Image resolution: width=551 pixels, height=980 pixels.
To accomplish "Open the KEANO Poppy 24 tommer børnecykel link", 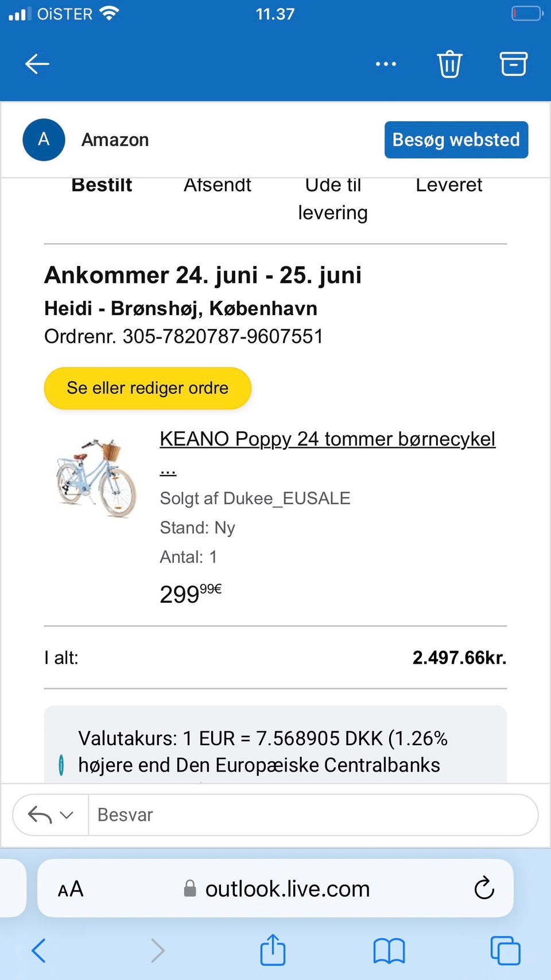I will [327, 439].
